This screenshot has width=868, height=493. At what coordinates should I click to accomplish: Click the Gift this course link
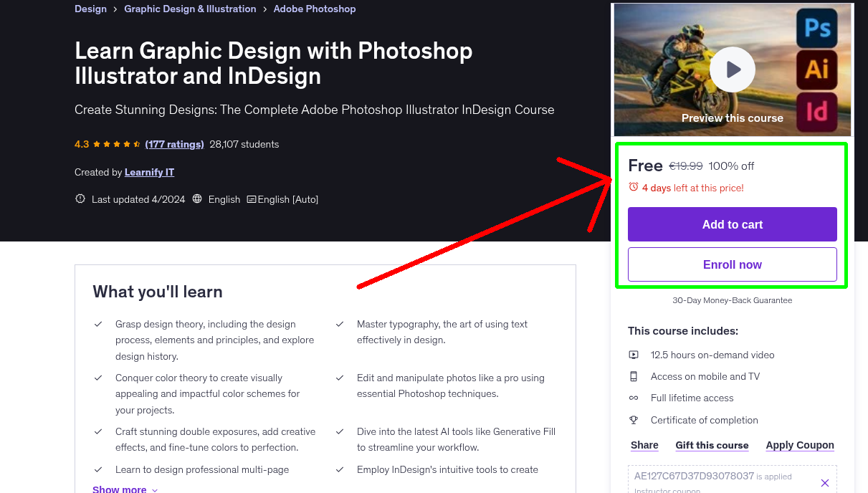point(712,445)
